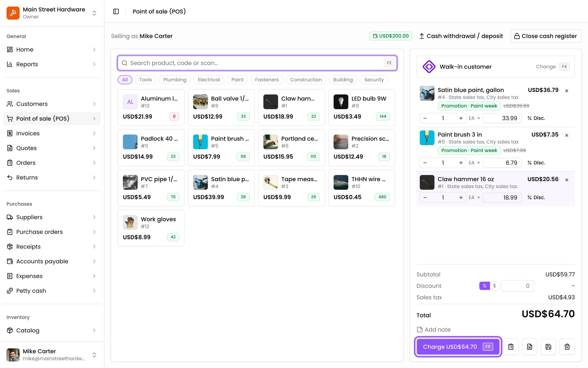Open Cash withdrawal / deposit
The image size is (588, 368).
461,36
